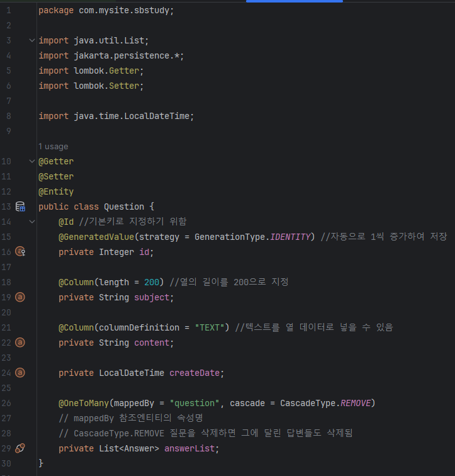Click the @Entity annotation
Viewport: 455px width, 476px height.
pos(56,191)
